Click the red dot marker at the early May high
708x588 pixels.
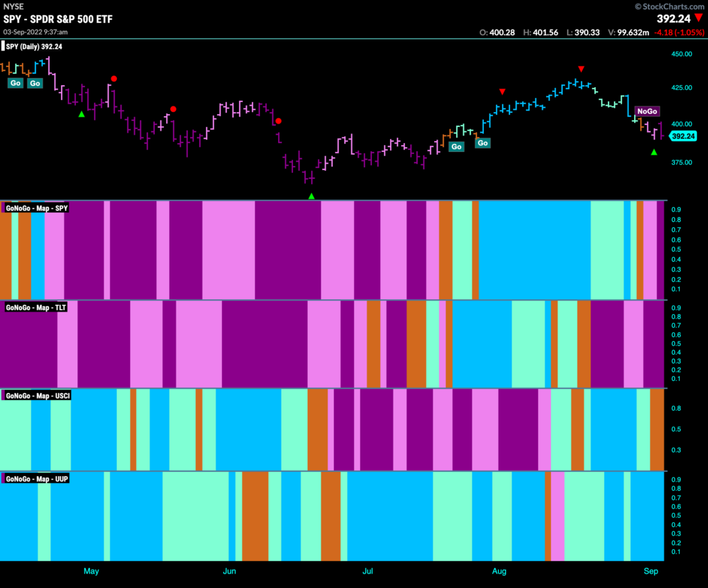[114, 79]
